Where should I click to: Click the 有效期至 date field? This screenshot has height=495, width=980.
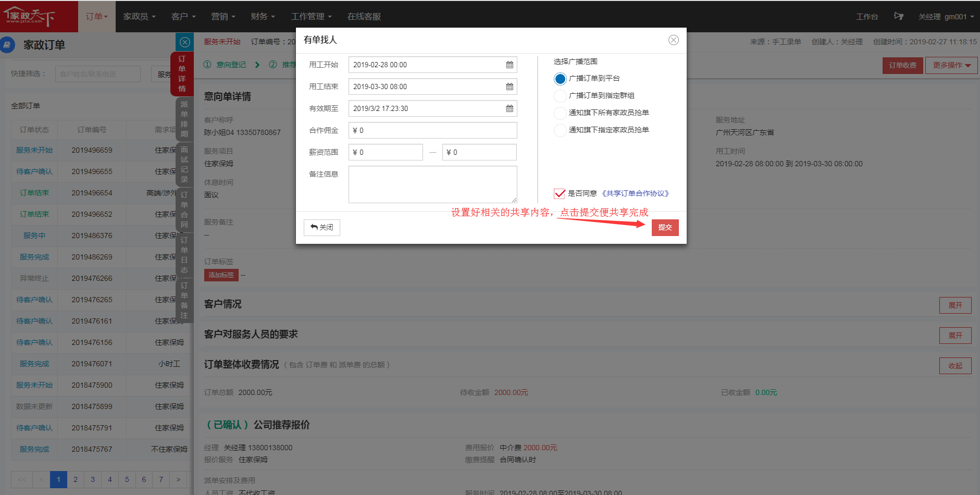pyautogui.click(x=432, y=108)
